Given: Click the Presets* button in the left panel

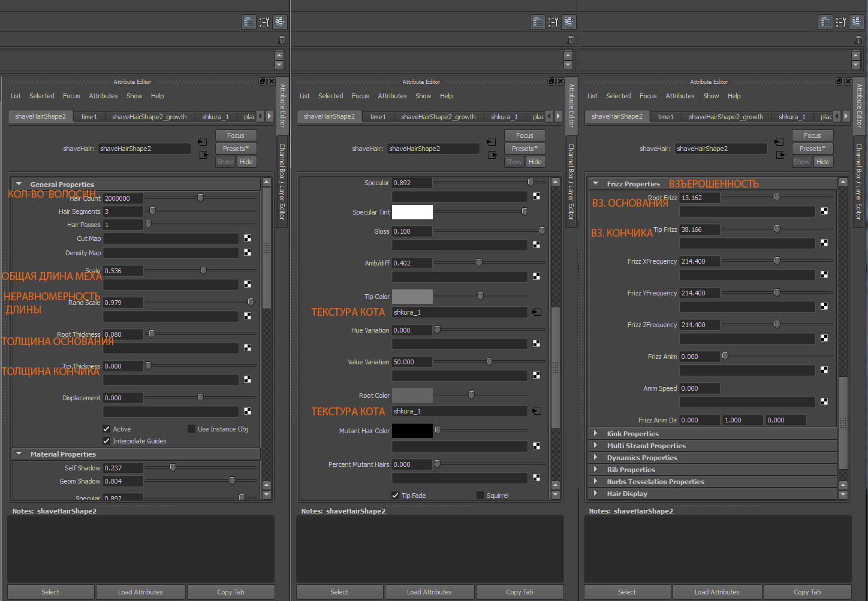Looking at the screenshot, I should [x=236, y=149].
